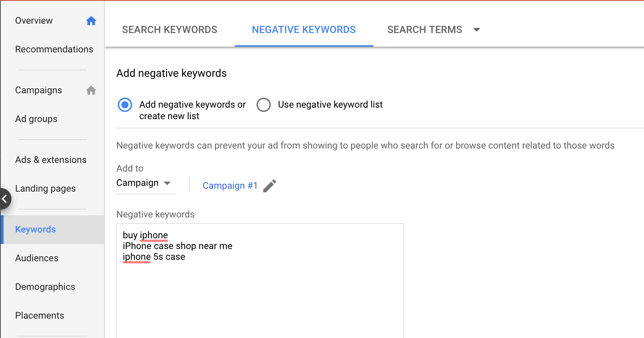Open Placements from the sidebar

click(x=39, y=315)
